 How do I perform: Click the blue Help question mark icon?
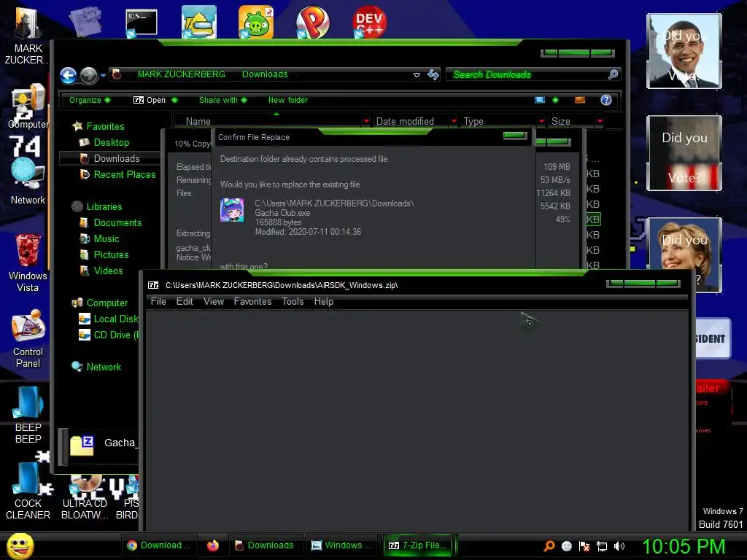pos(606,100)
